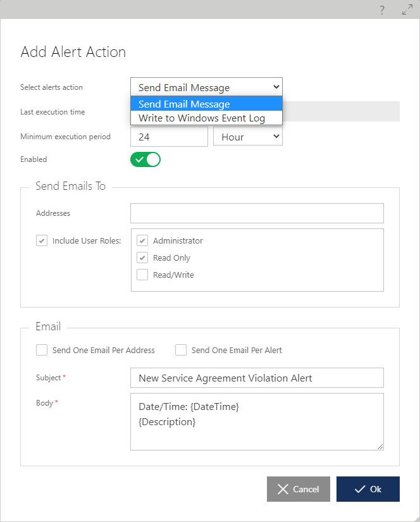420x522 pixels.
Task: Click the Subject text field
Action: click(257, 378)
